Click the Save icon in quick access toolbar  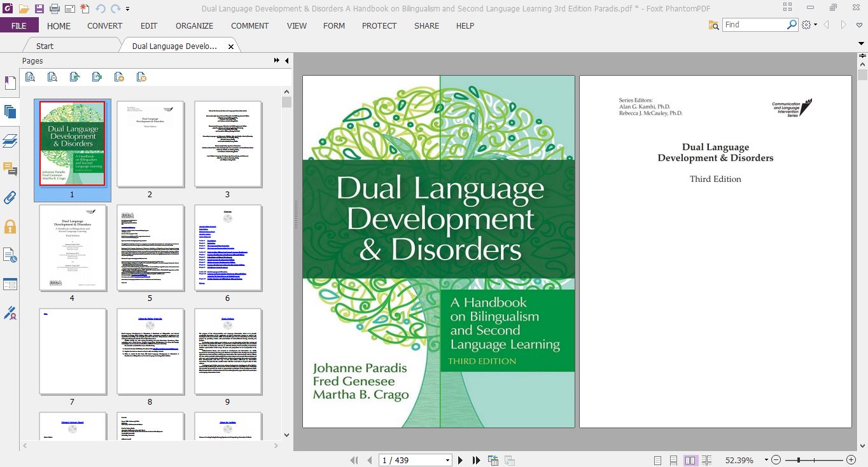[x=39, y=9]
